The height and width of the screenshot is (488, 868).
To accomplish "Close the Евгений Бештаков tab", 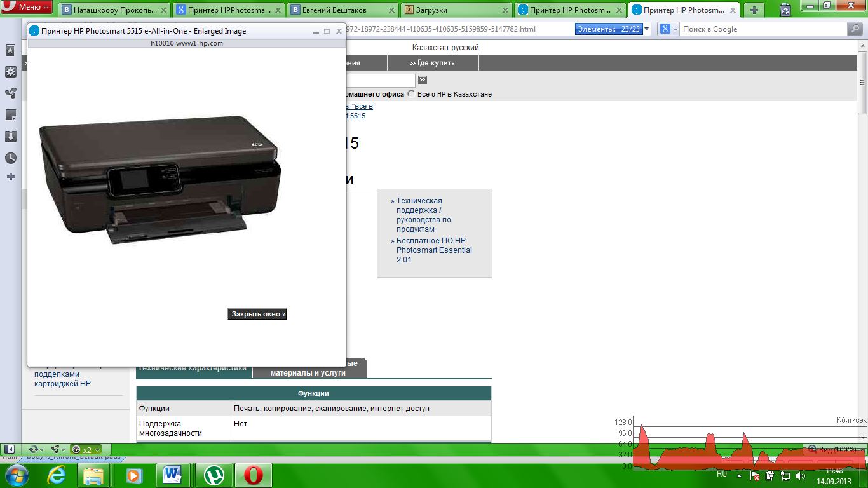I will click(392, 10).
